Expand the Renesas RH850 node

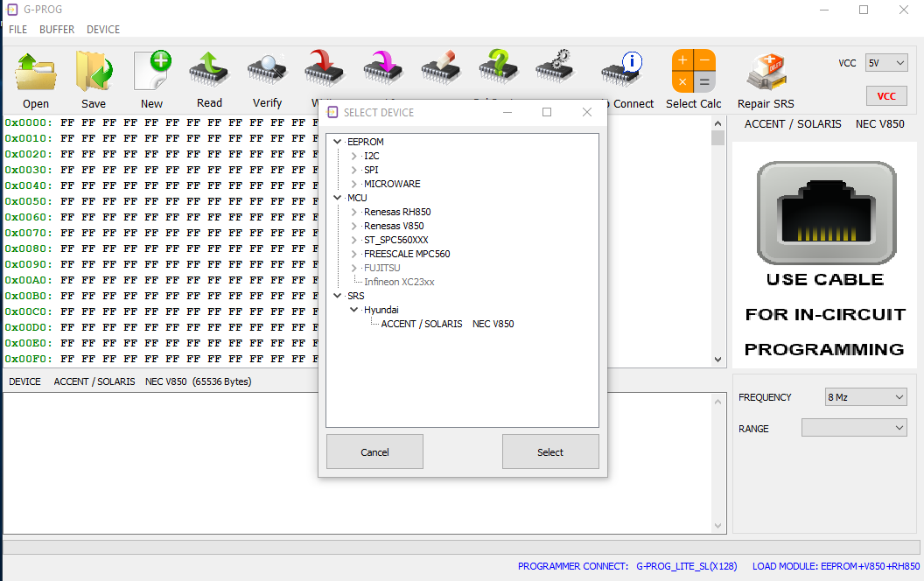353,212
